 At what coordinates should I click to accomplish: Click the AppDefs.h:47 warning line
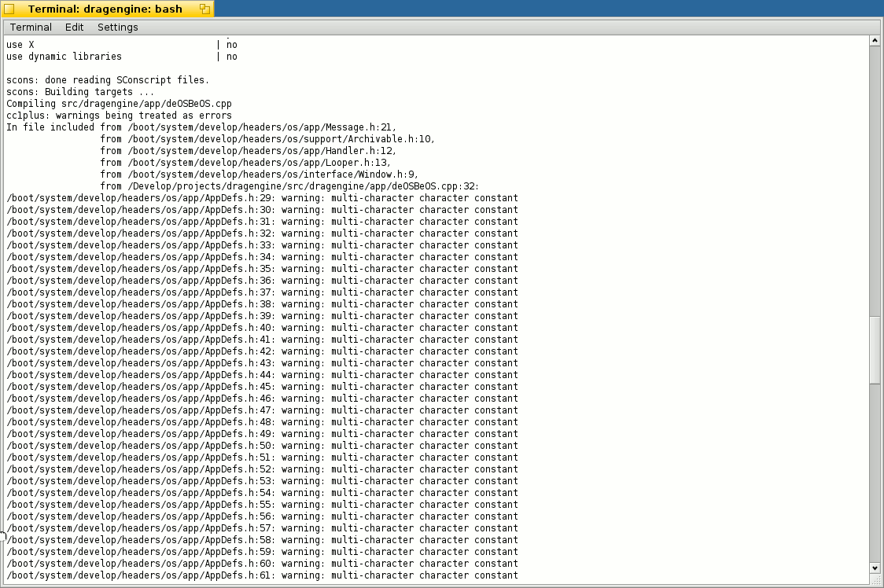tap(262, 410)
